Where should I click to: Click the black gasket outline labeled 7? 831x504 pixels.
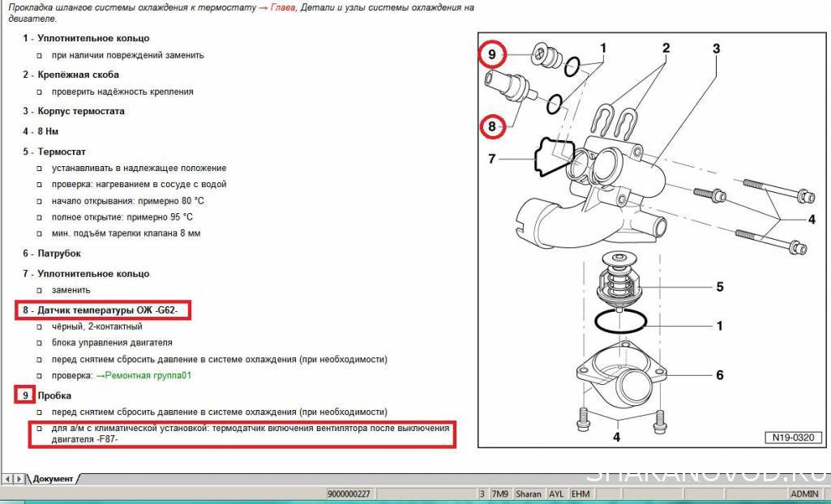[x=555, y=156]
